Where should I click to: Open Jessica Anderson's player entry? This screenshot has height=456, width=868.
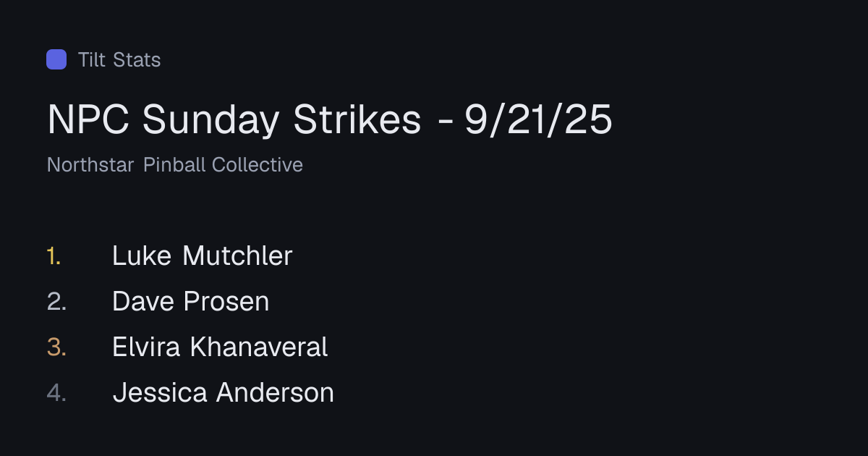point(224,392)
